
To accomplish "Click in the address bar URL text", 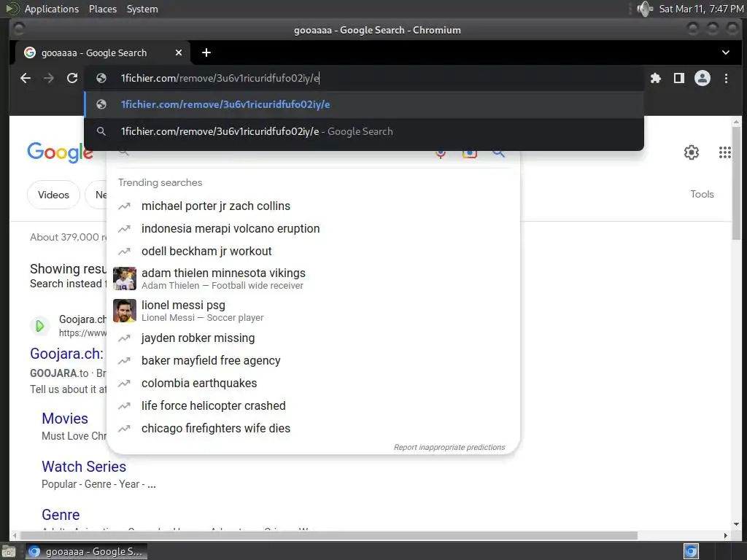I will click(220, 78).
